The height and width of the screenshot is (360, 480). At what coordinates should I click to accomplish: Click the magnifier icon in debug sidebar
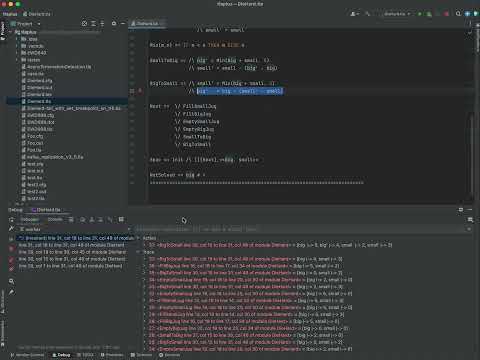coord(12,281)
